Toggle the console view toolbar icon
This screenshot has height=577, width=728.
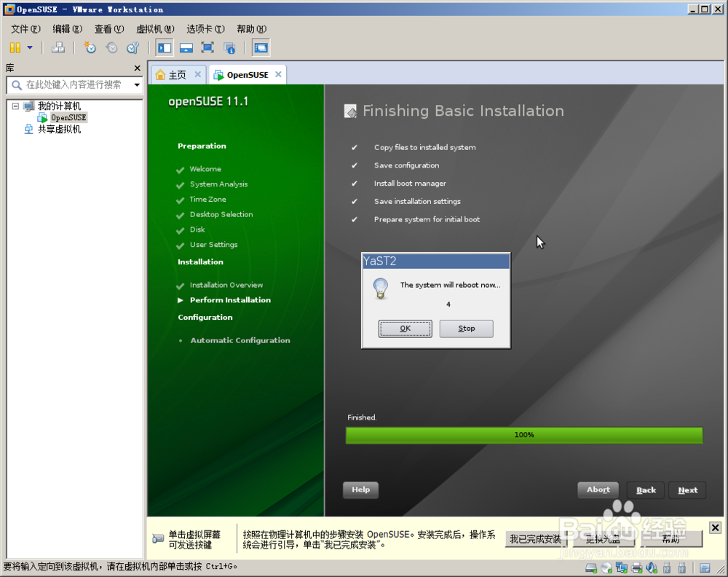(261, 47)
